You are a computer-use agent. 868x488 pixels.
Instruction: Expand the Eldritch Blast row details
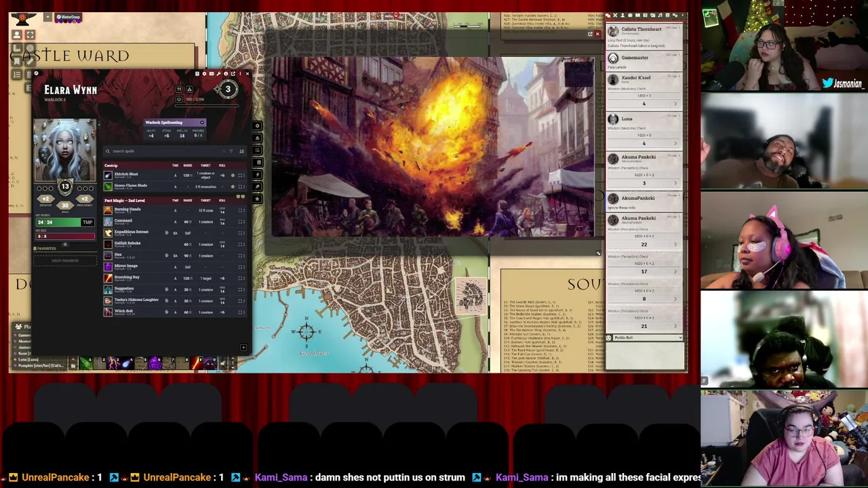[240, 176]
